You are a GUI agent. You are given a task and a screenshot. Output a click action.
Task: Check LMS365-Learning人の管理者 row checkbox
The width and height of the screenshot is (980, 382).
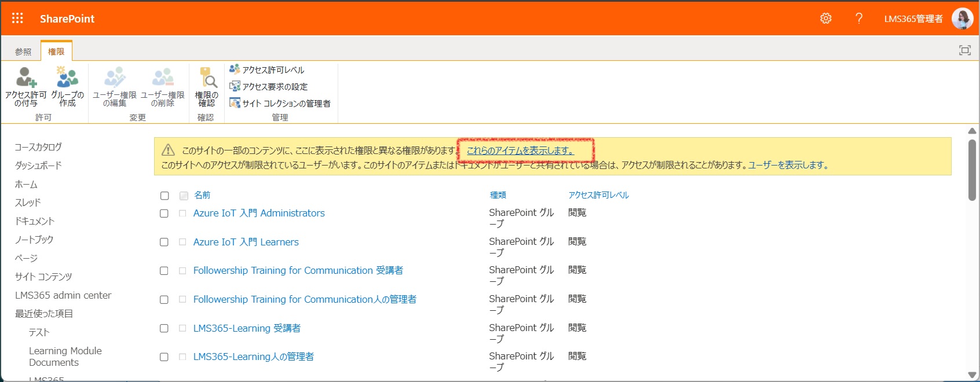coord(164,357)
